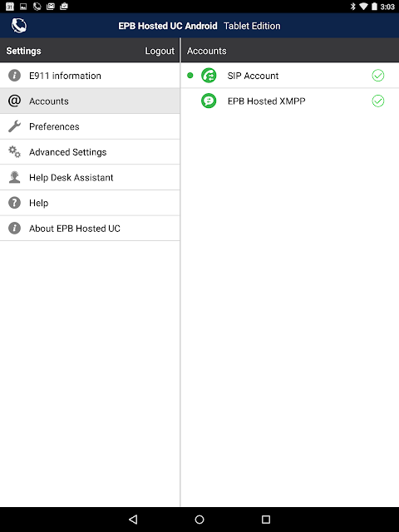Image resolution: width=399 pixels, height=532 pixels.
Task: Tap the calendar notification icon in status bar
Action: [x=10, y=7]
